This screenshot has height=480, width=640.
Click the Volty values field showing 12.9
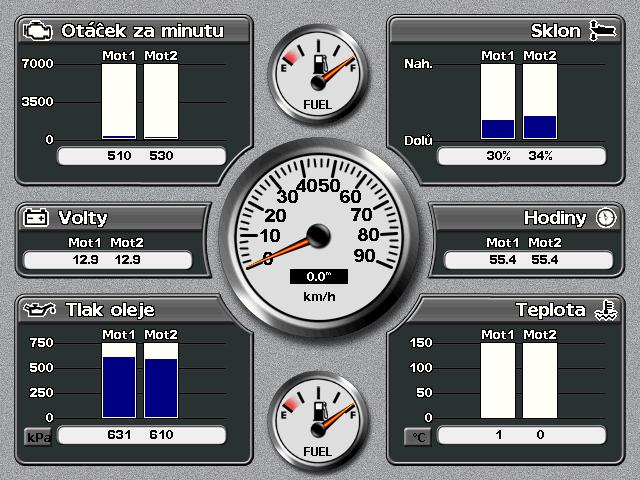tap(106, 260)
